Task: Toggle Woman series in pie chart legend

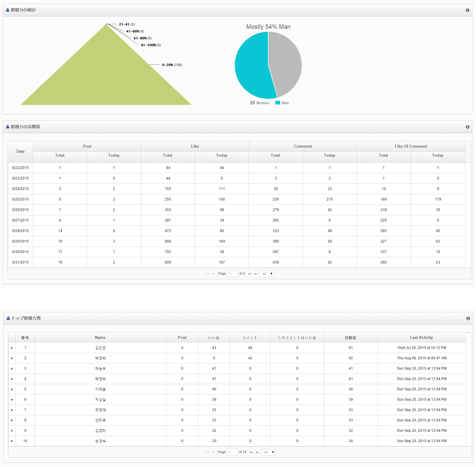Action: click(x=259, y=103)
